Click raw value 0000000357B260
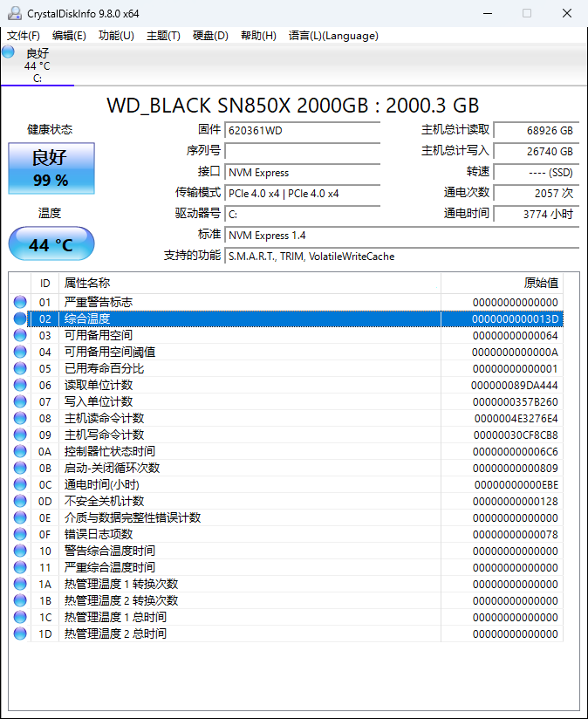This screenshot has width=588, height=719. coord(515,402)
